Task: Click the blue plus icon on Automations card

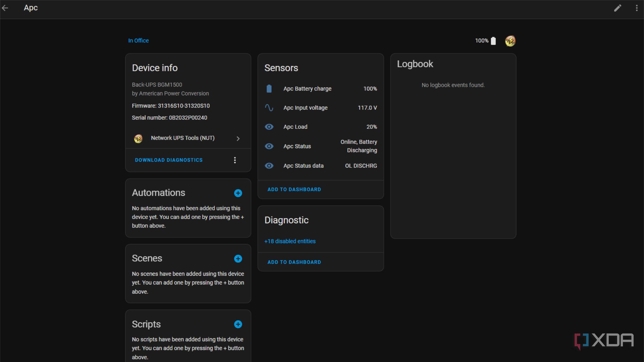Action: tap(238, 193)
